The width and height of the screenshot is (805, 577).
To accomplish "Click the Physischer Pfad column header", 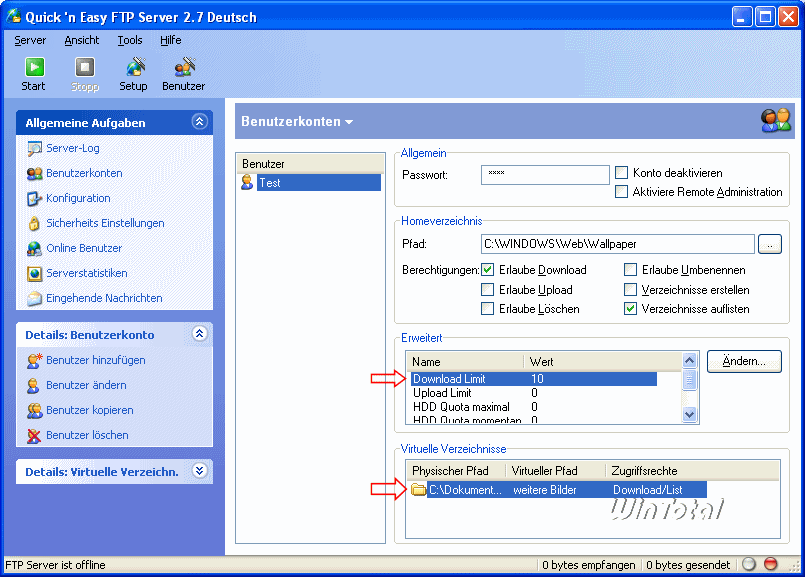I will (x=455, y=471).
